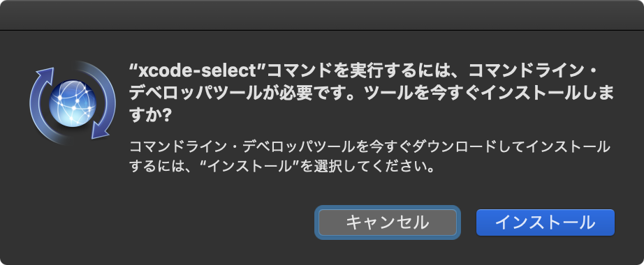Cancel the xcode-select tools installation prompt
The image size is (644, 265).
click(x=387, y=222)
